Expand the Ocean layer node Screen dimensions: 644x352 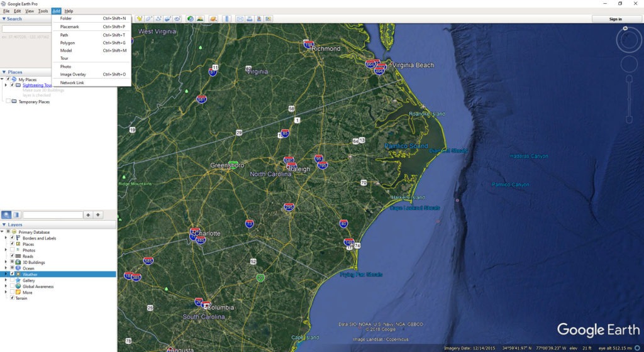pos(6,268)
